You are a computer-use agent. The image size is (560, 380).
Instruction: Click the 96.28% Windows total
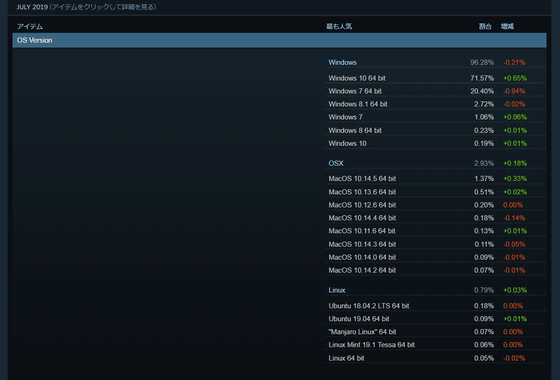click(x=482, y=62)
